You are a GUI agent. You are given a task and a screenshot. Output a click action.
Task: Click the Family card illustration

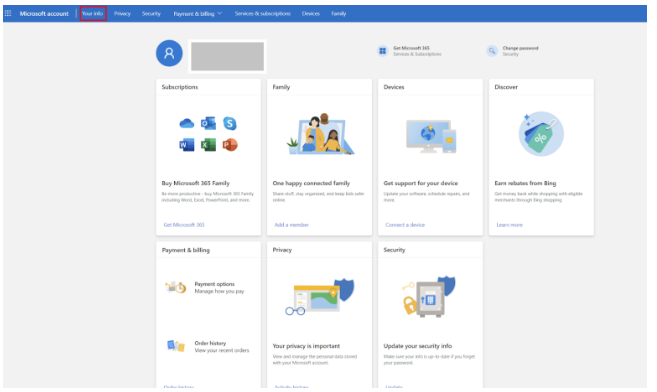pos(321,134)
